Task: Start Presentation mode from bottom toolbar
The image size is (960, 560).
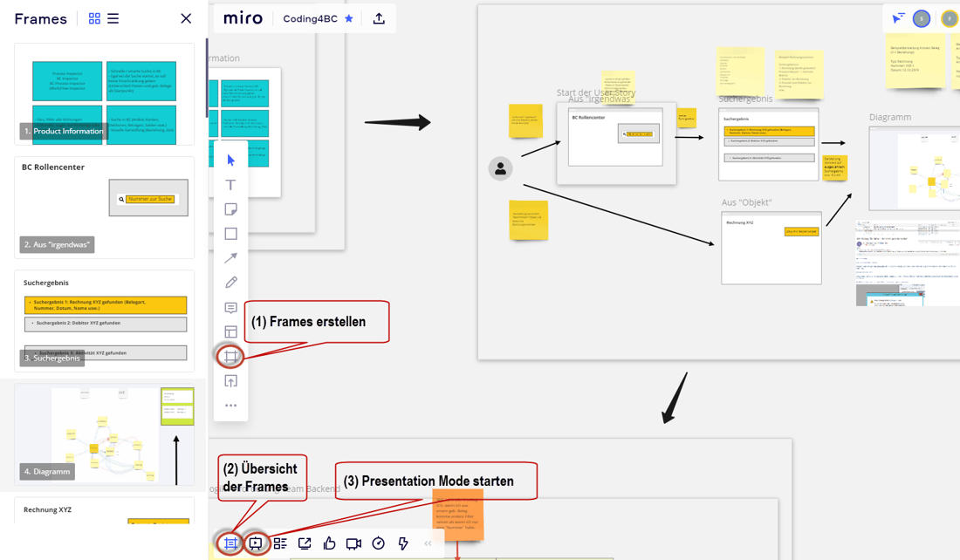Action: [x=256, y=543]
